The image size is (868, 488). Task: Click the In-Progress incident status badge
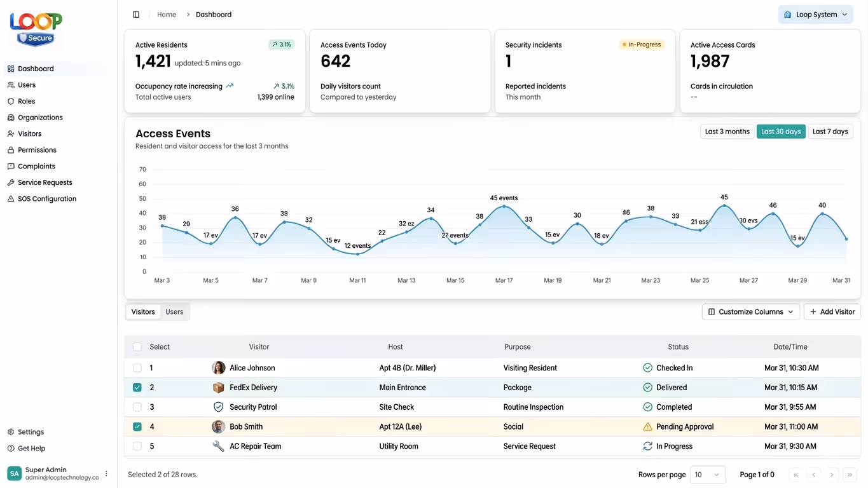point(640,44)
